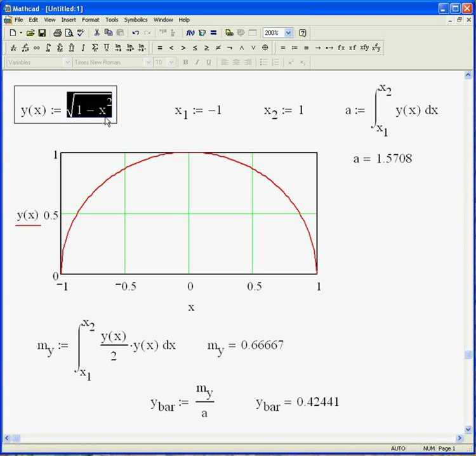Toggle bold formatting
This screenshot has height=456, width=476.
click(185, 63)
